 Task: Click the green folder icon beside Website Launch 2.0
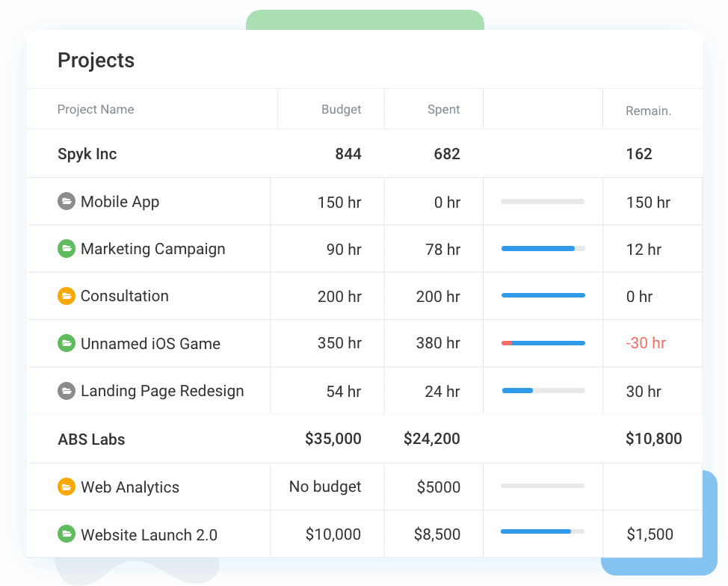[x=67, y=534]
